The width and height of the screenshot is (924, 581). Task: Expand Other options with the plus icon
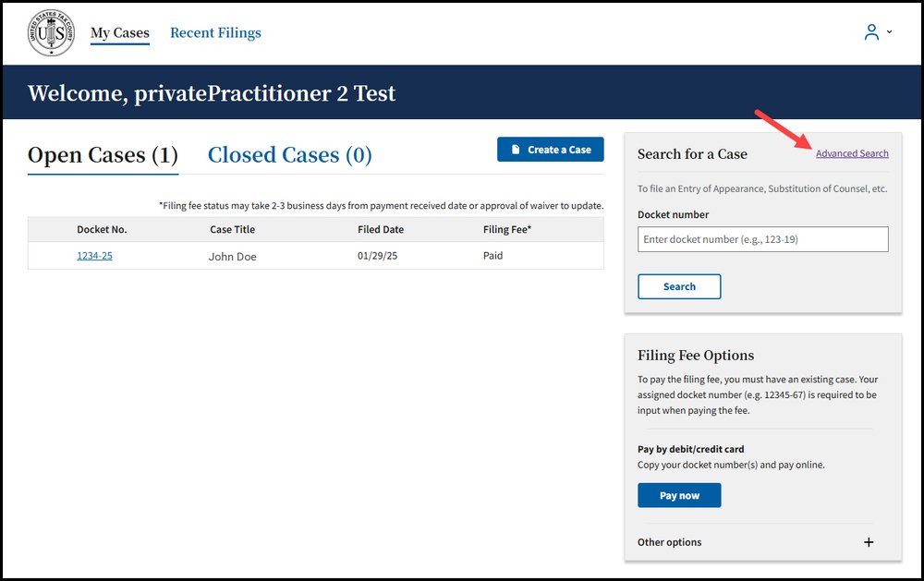[869, 542]
